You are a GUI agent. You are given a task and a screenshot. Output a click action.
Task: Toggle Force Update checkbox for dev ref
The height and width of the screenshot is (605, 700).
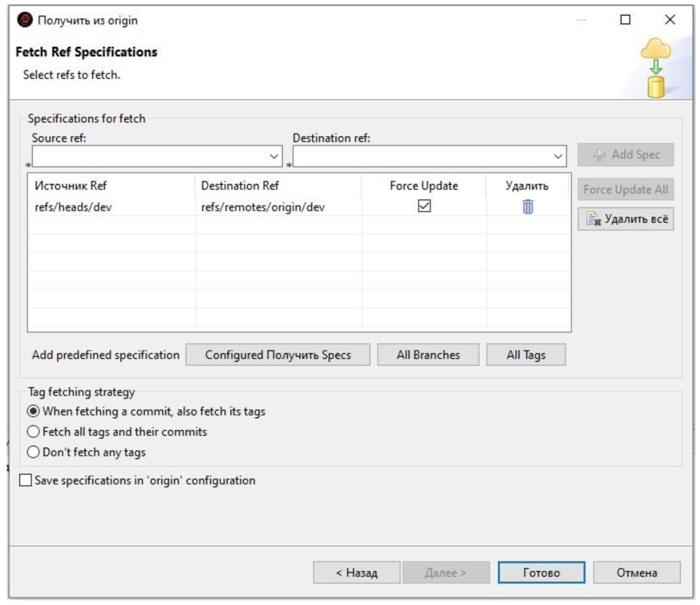(425, 206)
